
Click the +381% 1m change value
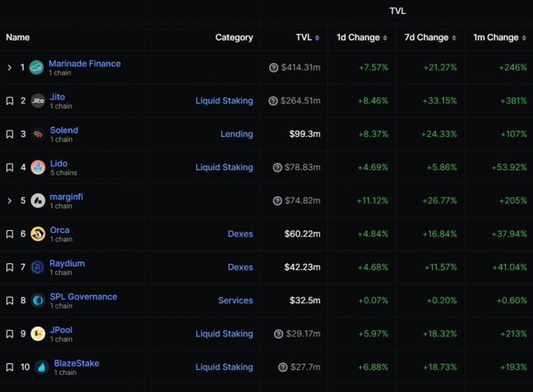tap(513, 101)
